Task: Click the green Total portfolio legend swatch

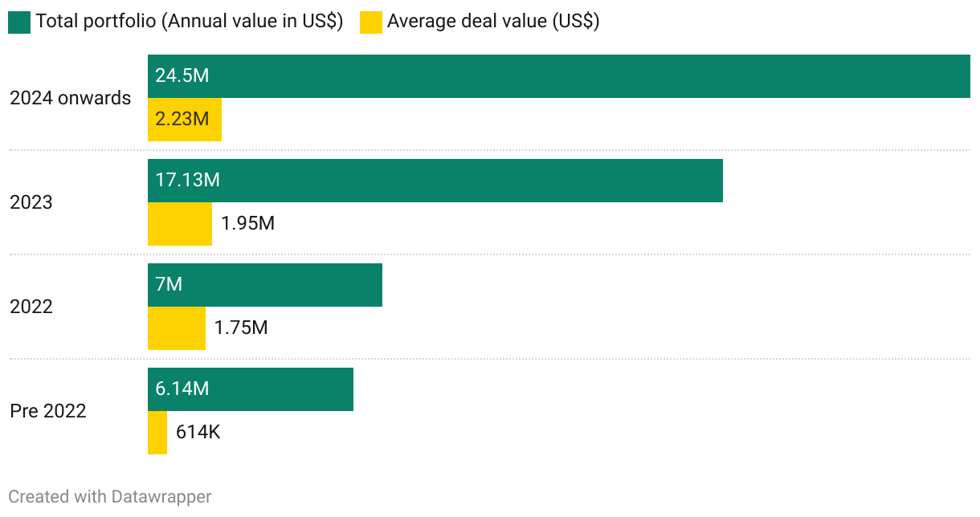Action: point(19,22)
